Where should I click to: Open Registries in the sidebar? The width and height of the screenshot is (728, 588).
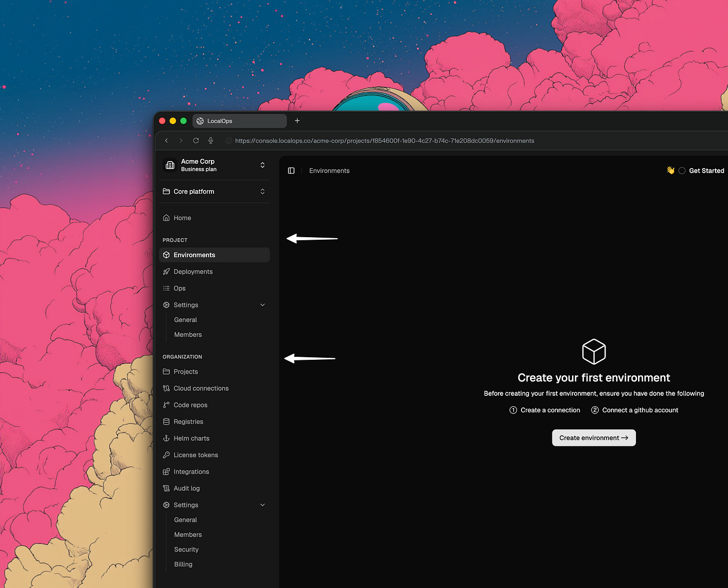point(214,422)
